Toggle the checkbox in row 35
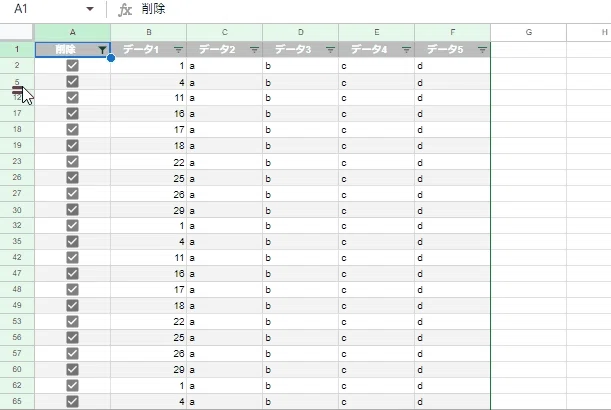611x410 pixels. pyautogui.click(x=72, y=241)
